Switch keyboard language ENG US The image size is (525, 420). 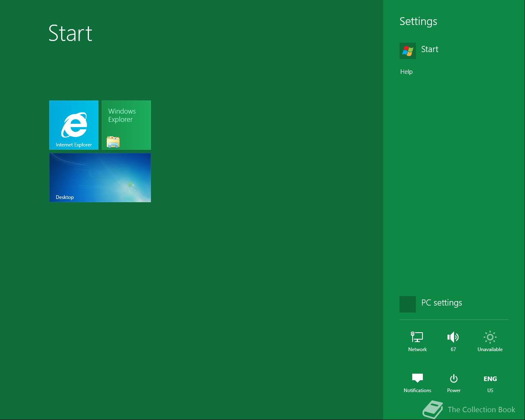point(490,383)
